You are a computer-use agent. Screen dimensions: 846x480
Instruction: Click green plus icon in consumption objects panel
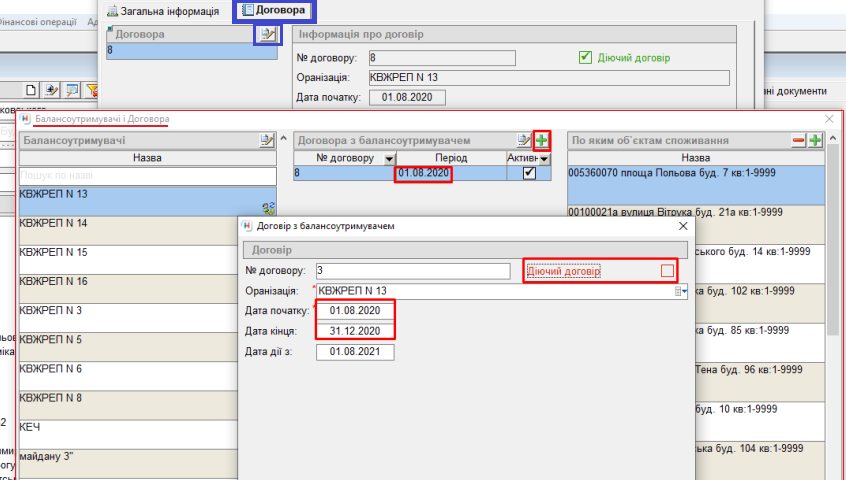pos(815,140)
